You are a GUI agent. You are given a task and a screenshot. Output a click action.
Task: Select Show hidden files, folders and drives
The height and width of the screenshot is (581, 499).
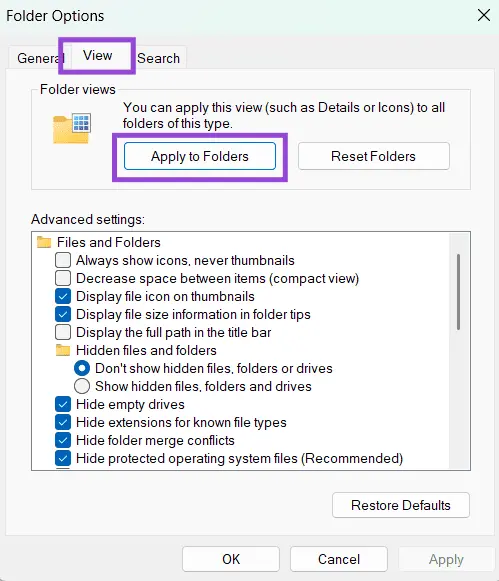point(82,386)
